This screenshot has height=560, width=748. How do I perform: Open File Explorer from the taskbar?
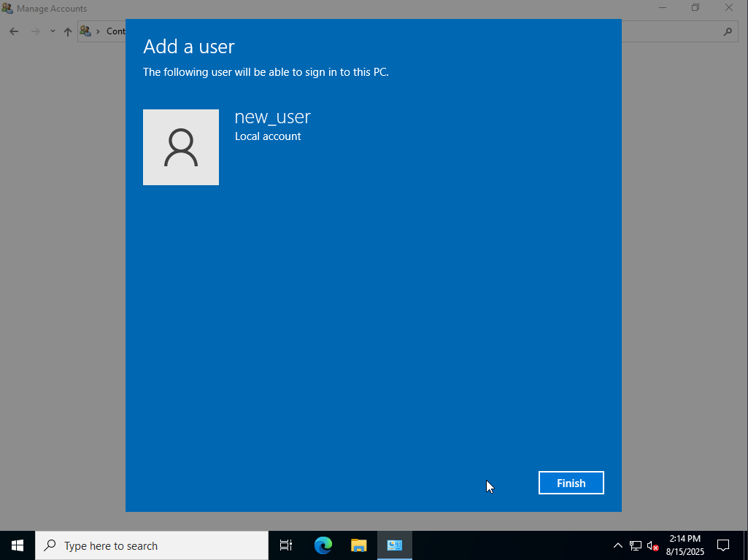(x=358, y=545)
